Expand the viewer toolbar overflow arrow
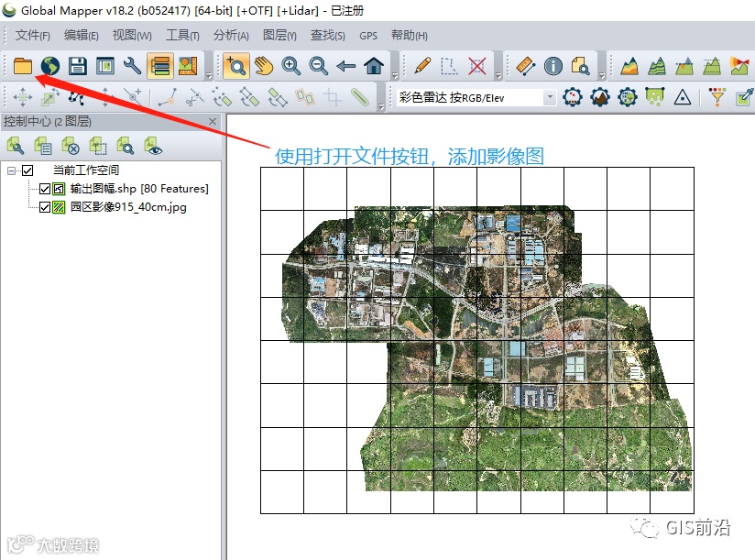Image resolution: width=755 pixels, height=560 pixels. [x=395, y=75]
